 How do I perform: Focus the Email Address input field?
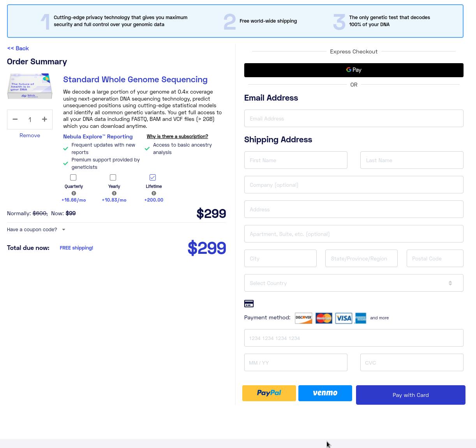tap(354, 119)
